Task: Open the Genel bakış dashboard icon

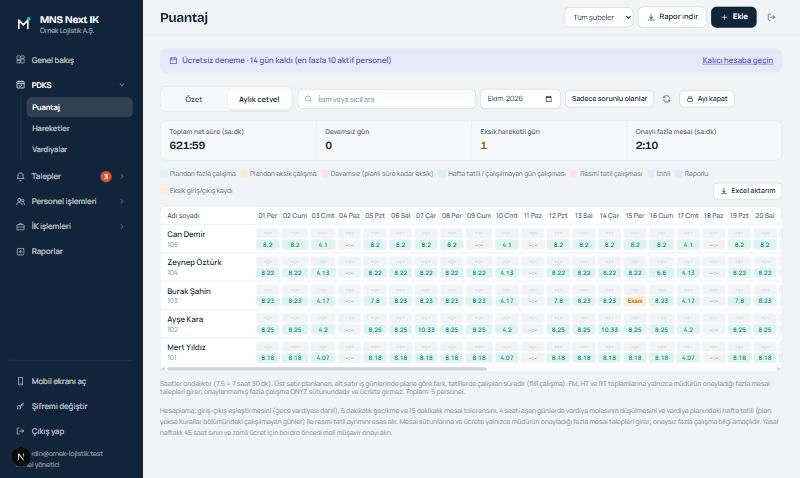Action: pyautogui.click(x=20, y=60)
